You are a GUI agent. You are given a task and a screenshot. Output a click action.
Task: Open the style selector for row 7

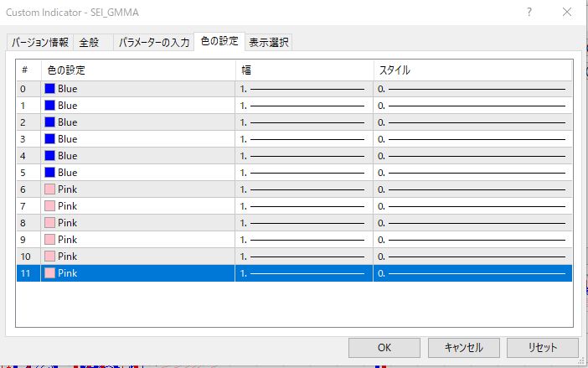pyautogui.click(x=473, y=206)
